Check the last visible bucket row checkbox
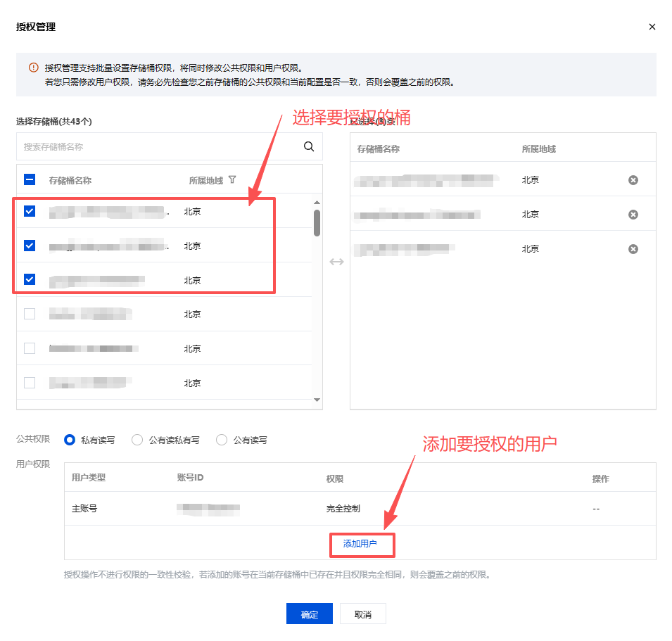The height and width of the screenshot is (641, 672). coord(30,383)
